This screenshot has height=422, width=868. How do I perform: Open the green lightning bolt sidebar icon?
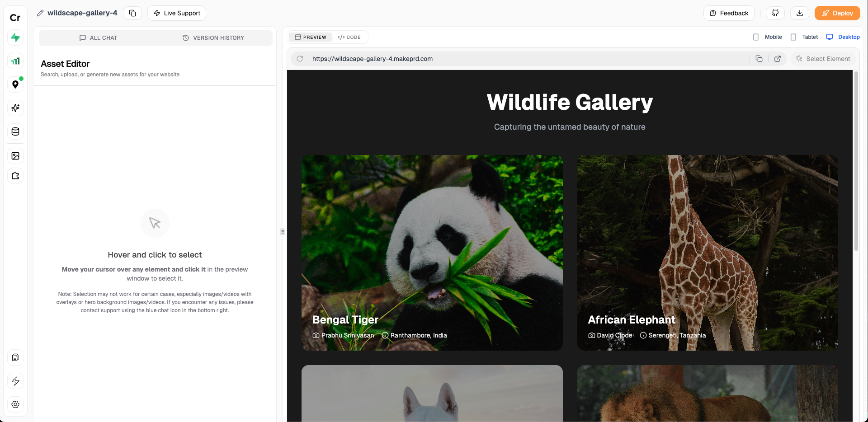click(x=15, y=38)
